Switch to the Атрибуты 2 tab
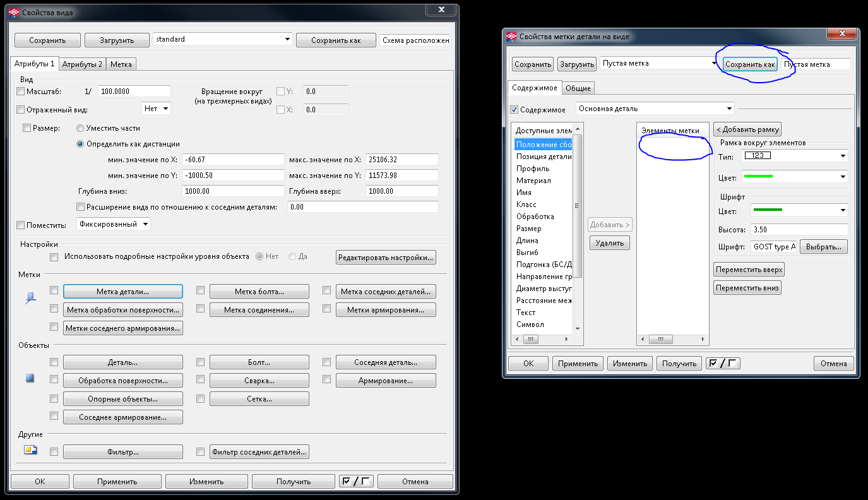This screenshot has width=868, height=500. [82, 64]
